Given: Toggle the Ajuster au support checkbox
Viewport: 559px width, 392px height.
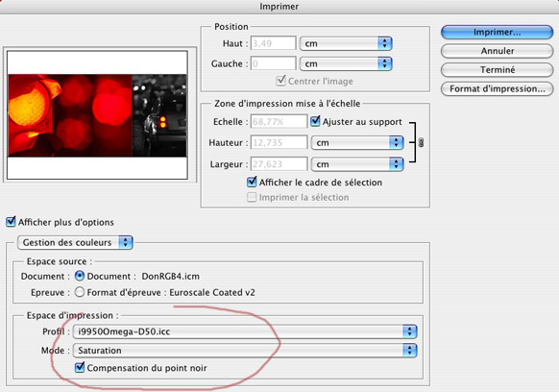Looking at the screenshot, I should (315, 121).
